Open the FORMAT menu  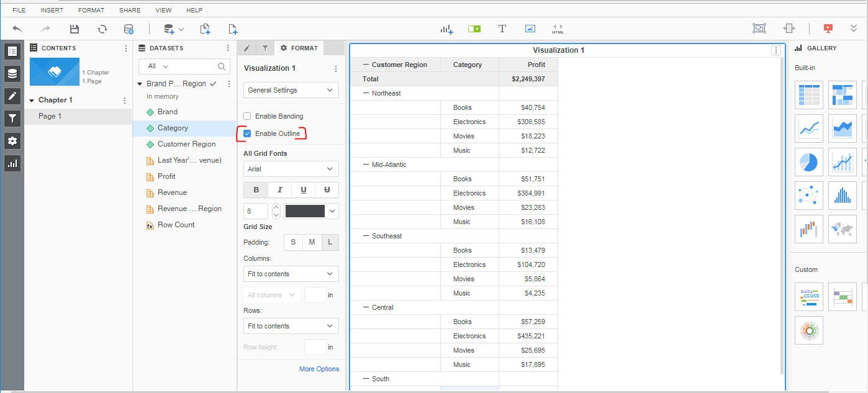(91, 9)
